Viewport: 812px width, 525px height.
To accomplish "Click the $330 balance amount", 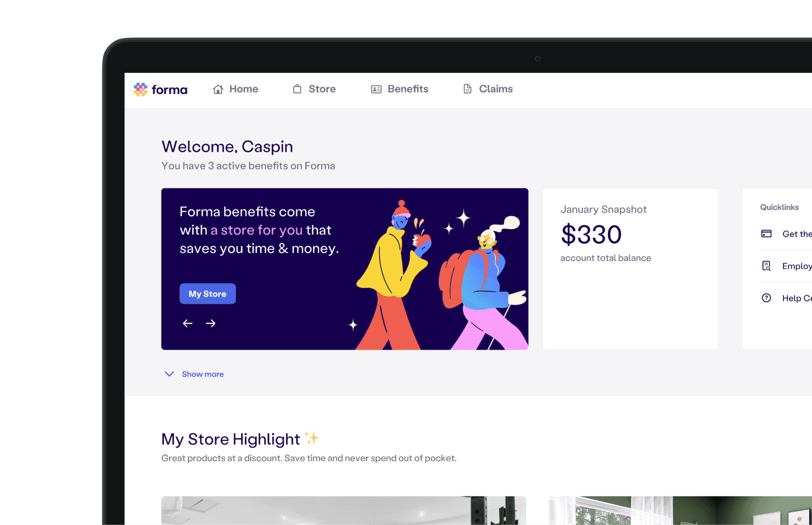I will click(591, 235).
